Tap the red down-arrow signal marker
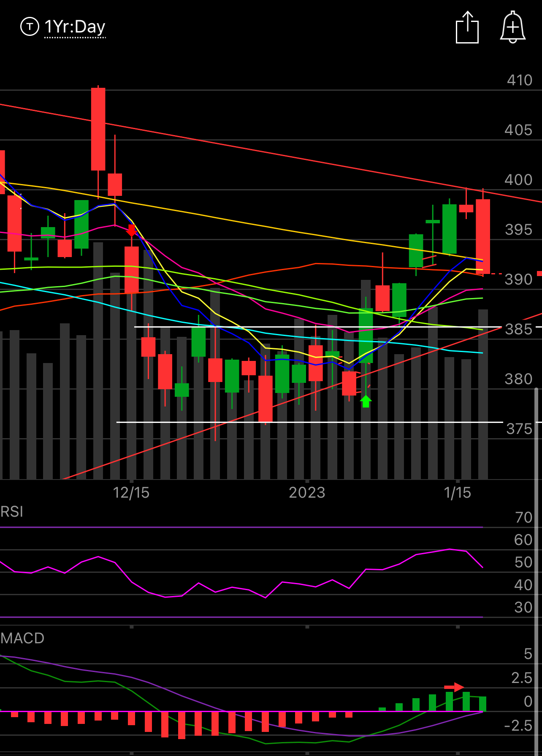Screen dimensions: 542x756 132,230
